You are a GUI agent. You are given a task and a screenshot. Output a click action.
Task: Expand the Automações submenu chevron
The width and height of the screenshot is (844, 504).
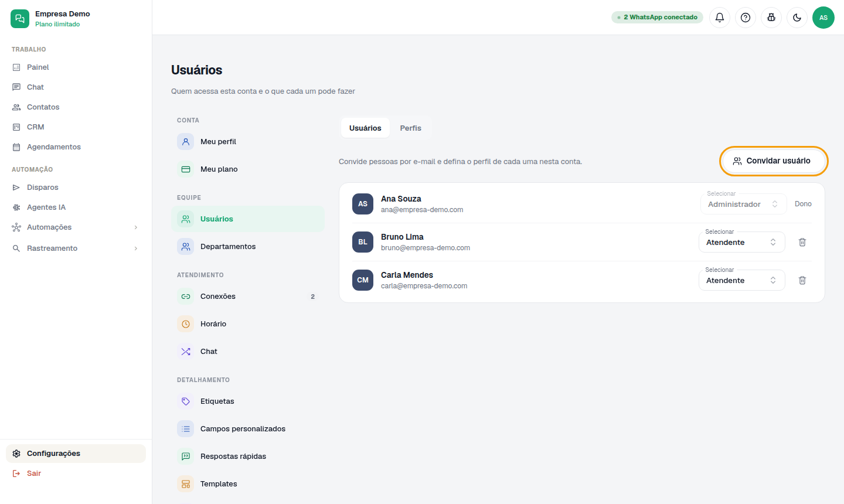click(136, 227)
